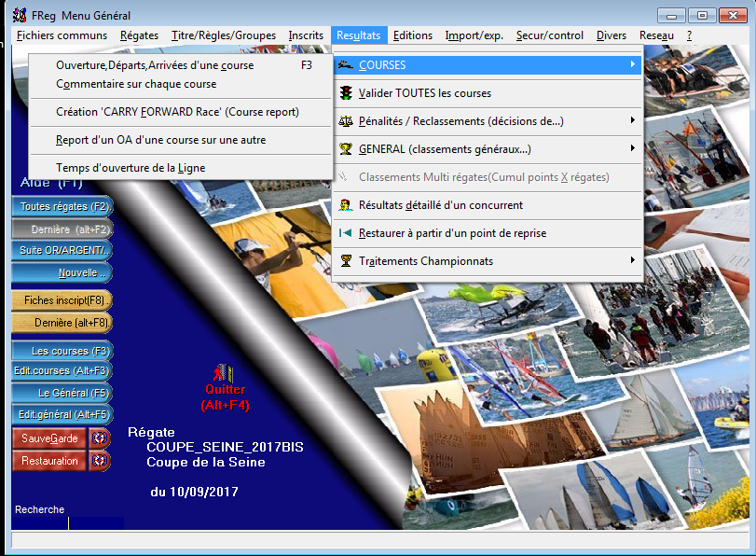Select Temps d'ouverture de la Ligne
Screen dimensions: 756x556
pyautogui.click(x=181, y=168)
